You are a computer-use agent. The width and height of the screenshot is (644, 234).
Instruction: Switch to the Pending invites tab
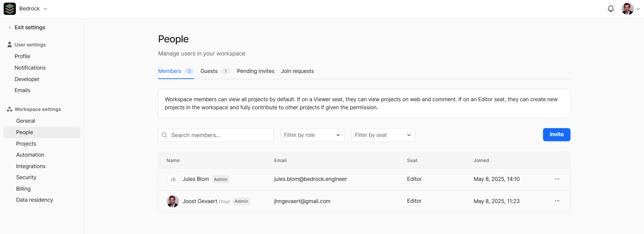[255, 71]
